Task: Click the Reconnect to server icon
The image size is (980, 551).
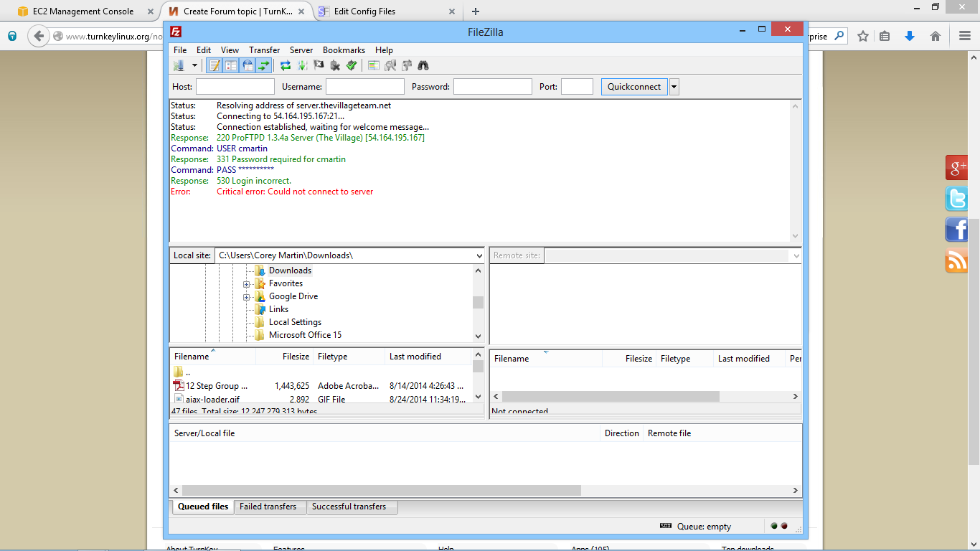Action: click(x=351, y=66)
